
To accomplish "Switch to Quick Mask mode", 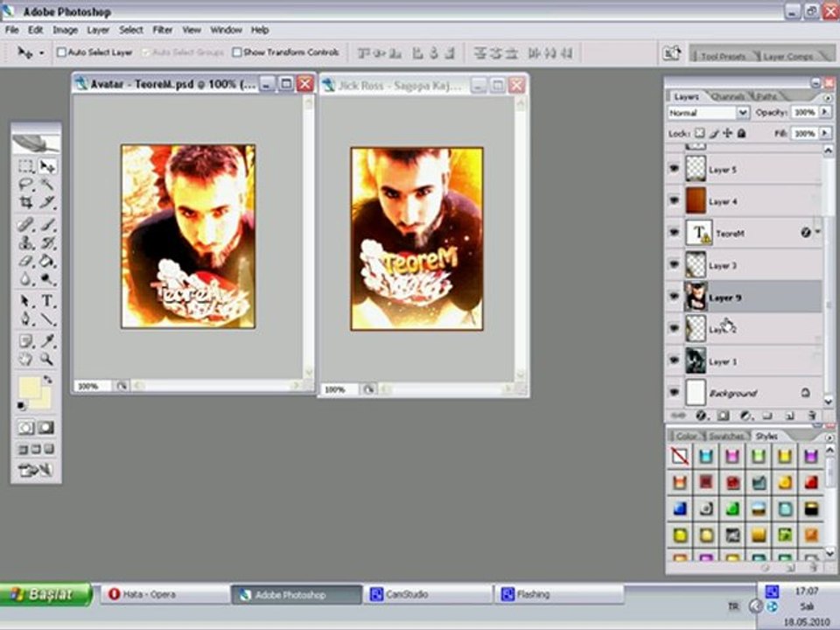I will coord(46,428).
